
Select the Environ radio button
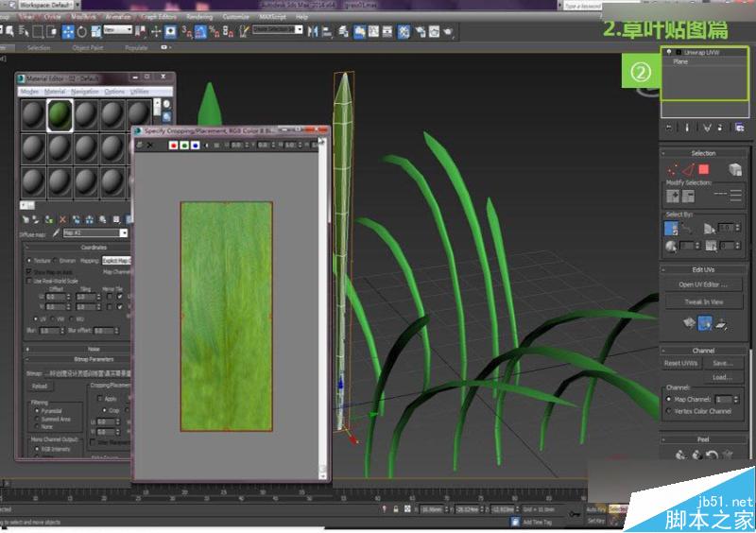pos(55,261)
